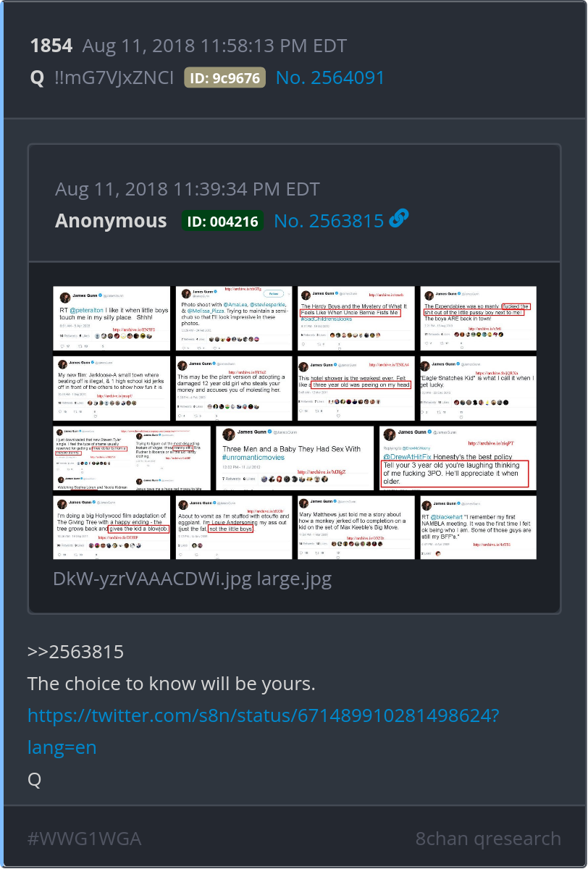Click the Photo shoot tweet mentioning @AmaLea
This screenshot has width=588, height=869.
pos(234,319)
